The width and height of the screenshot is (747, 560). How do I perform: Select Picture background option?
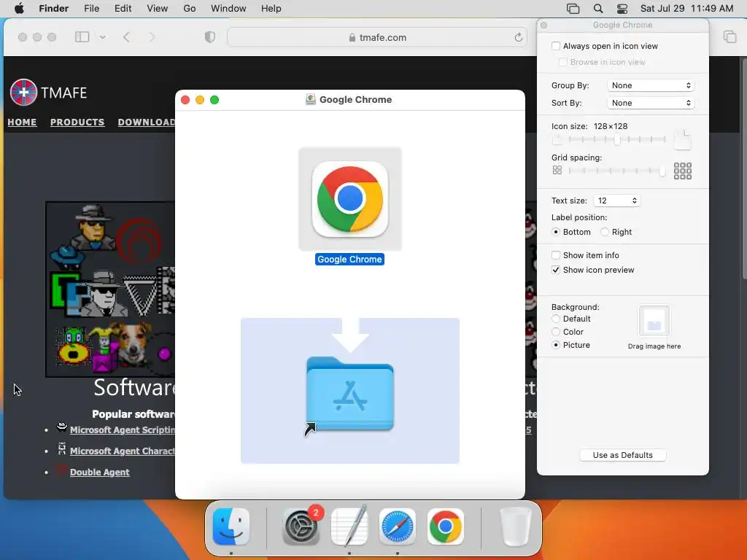(555, 345)
